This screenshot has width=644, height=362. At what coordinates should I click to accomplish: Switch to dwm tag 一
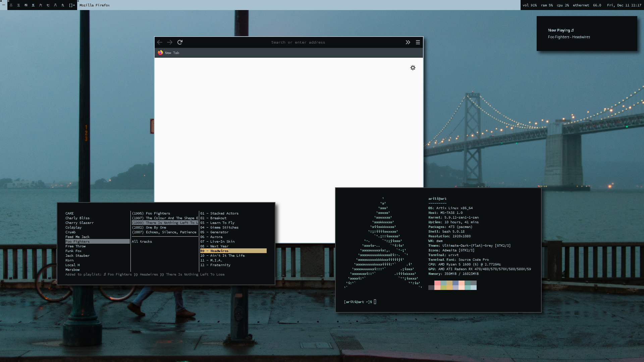(4, 5)
